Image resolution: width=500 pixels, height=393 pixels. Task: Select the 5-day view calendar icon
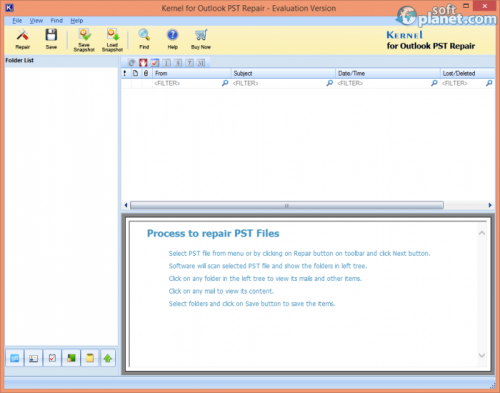pyautogui.click(x=178, y=63)
